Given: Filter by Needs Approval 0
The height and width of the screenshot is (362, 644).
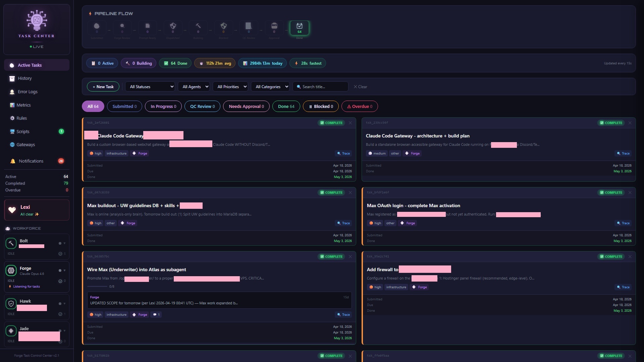Looking at the screenshot, I should (x=246, y=107).
